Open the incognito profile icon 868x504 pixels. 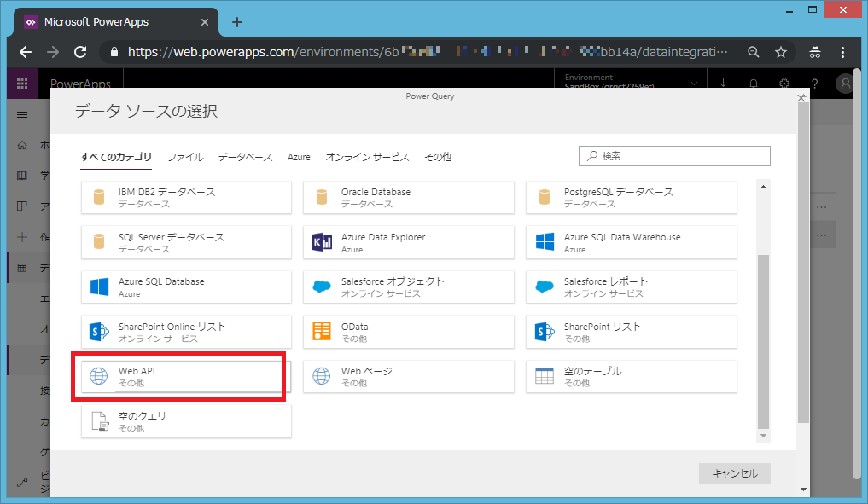point(815,52)
